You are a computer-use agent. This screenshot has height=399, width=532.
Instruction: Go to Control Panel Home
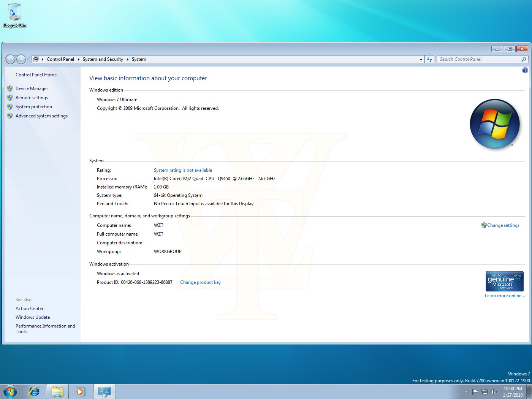click(x=36, y=75)
